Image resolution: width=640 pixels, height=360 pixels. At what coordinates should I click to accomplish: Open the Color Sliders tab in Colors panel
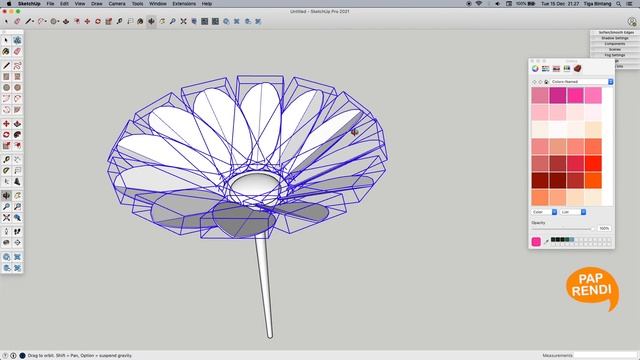(x=546, y=69)
